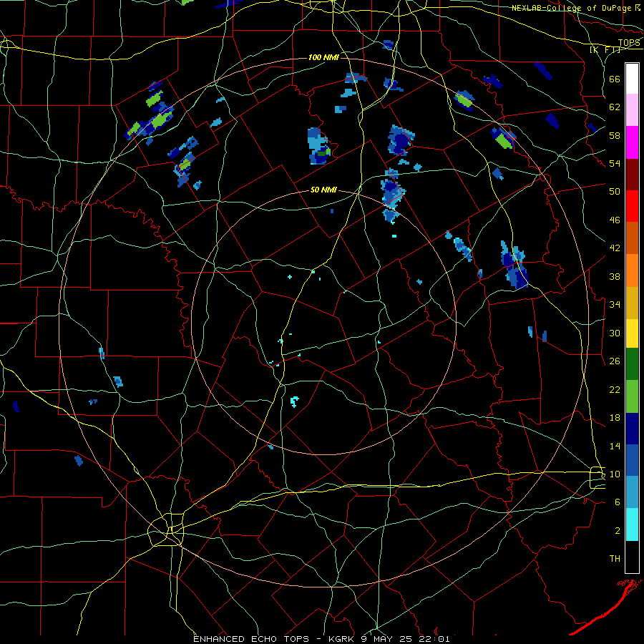Click the white swatch in the tops legend
The width and height of the screenshot is (644, 644).
pyautogui.click(x=632, y=79)
